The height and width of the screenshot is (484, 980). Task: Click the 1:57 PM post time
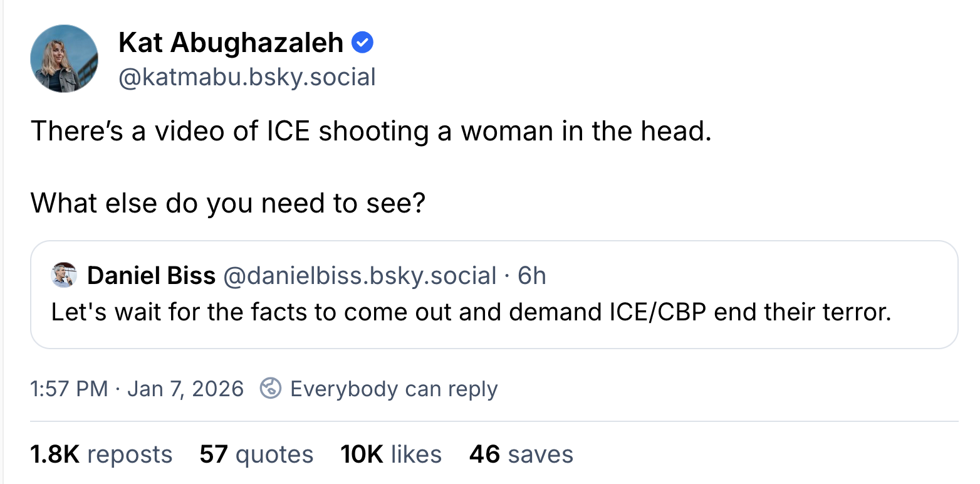coord(69,389)
